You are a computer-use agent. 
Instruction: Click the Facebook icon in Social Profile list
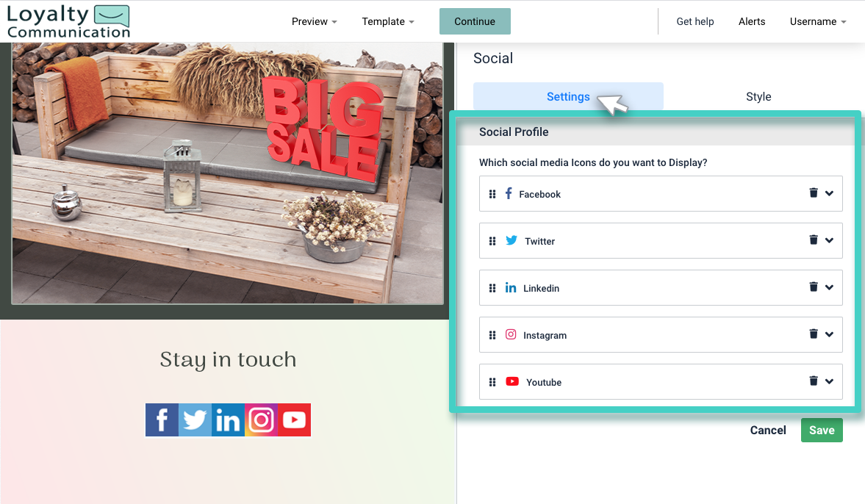[508, 193]
